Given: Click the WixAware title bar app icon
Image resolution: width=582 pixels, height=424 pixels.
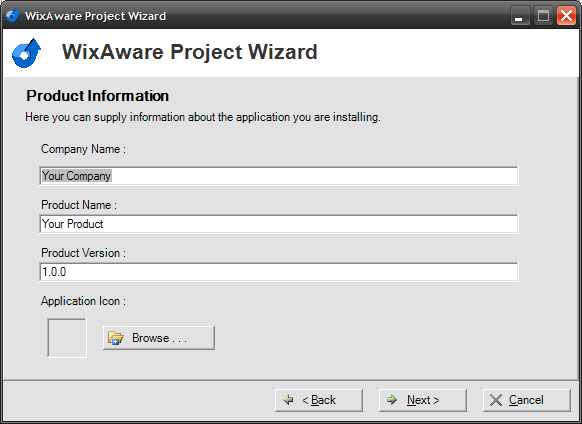Looking at the screenshot, I should pos(12,16).
